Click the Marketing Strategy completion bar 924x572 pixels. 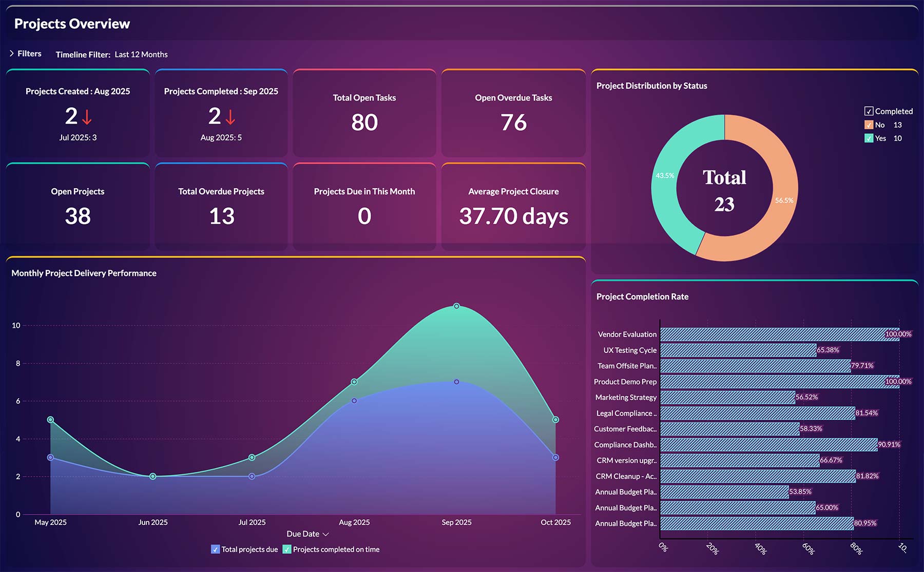(x=726, y=398)
